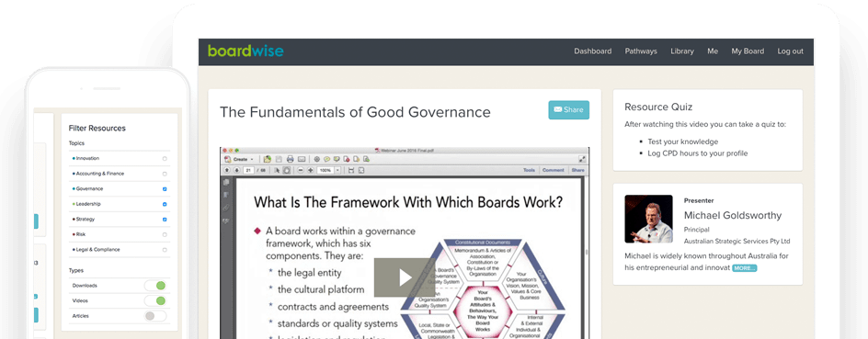Image resolution: width=868 pixels, height=339 pixels.
Task: Click the Boardwise logo
Action: [x=246, y=51]
